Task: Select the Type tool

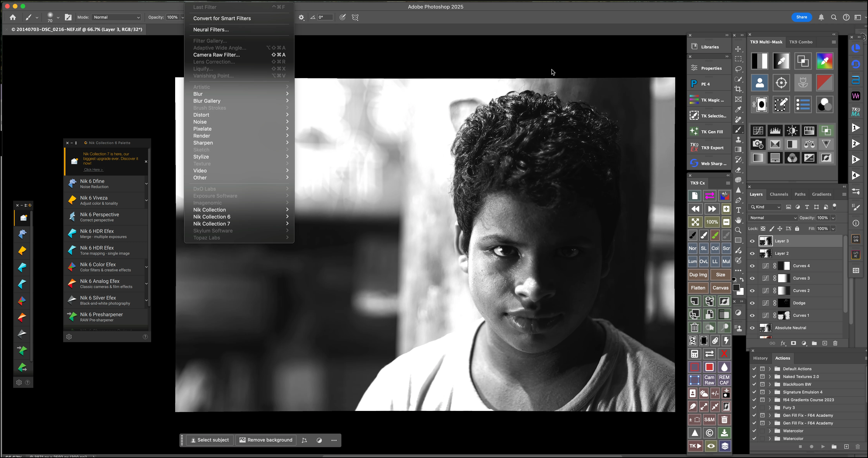Action: 738,210
